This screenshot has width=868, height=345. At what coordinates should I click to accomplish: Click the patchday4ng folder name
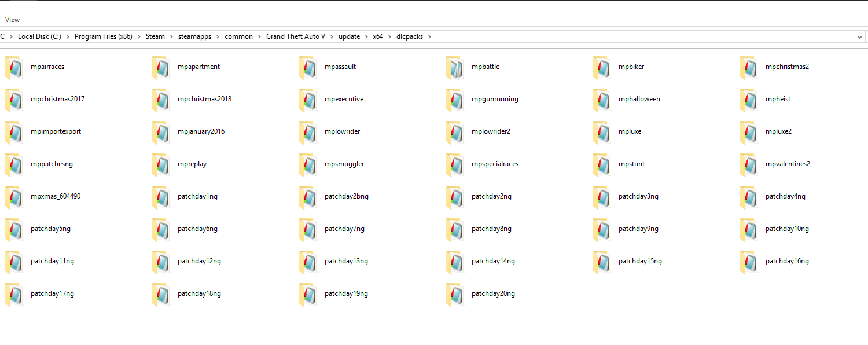pos(785,196)
